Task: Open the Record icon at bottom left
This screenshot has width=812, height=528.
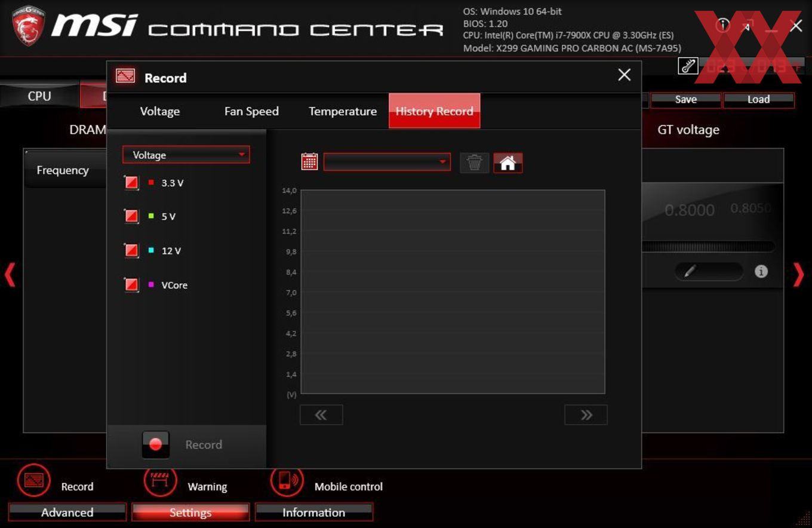Action: point(34,480)
